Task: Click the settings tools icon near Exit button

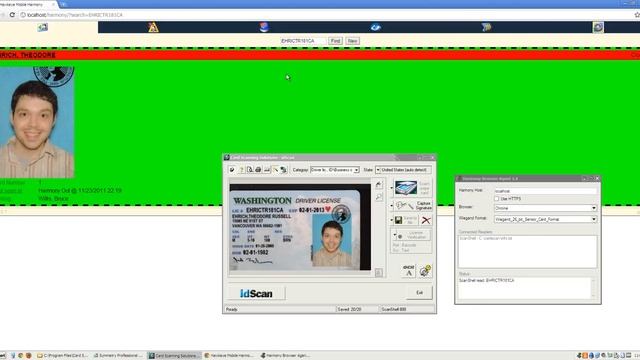Action: click(425, 271)
